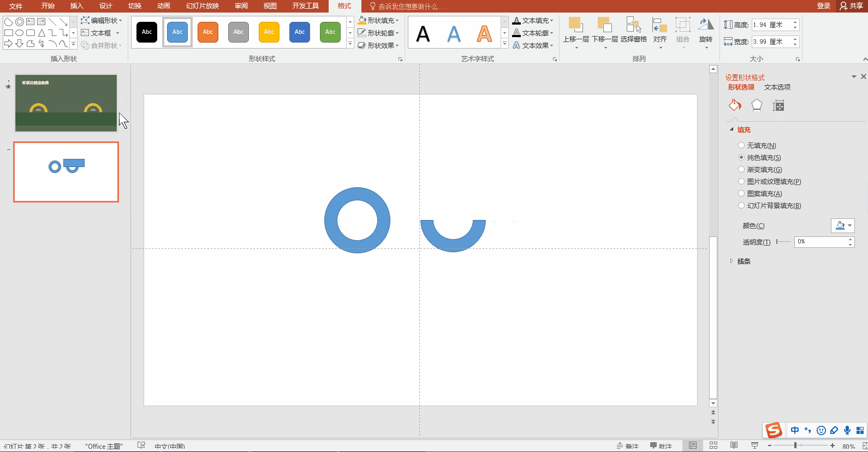868x452 pixels.
Task: Open Shape Outline dropdown
Action: click(x=378, y=33)
